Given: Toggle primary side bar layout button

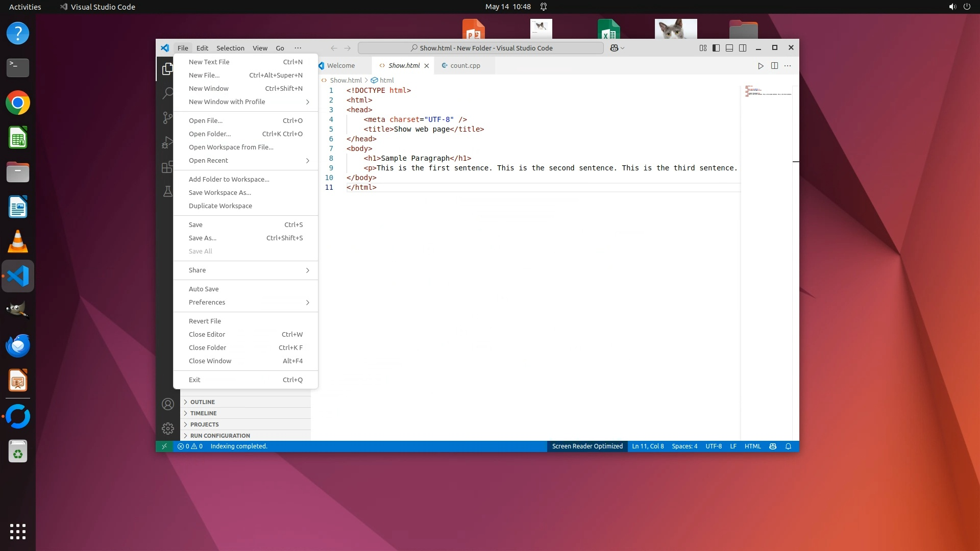Looking at the screenshot, I should (x=716, y=48).
